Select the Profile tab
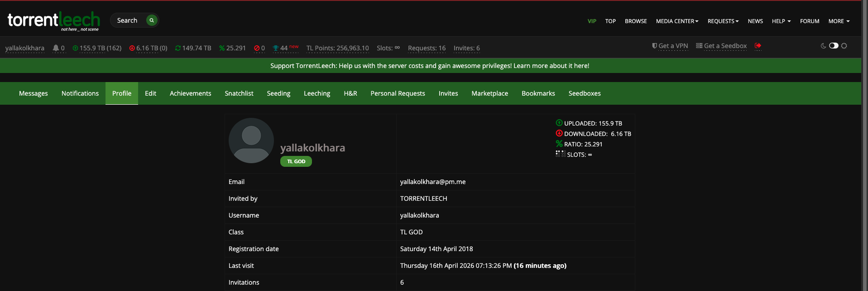 (122, 93)
